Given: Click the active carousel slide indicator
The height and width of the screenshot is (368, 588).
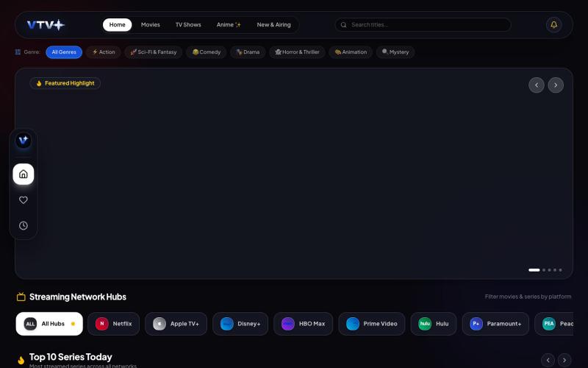Looking at the screenshot, I should (x=534, y=270).
